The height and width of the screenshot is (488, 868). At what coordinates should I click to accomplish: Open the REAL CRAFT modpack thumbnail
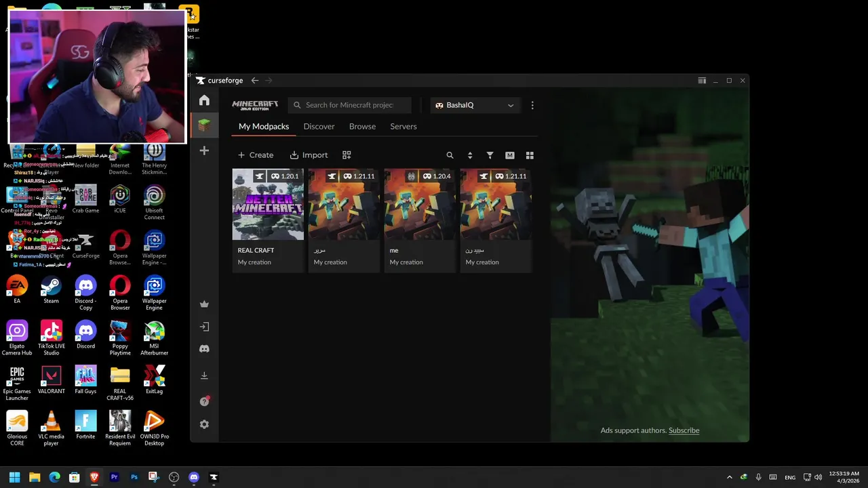tap(268, 205)
